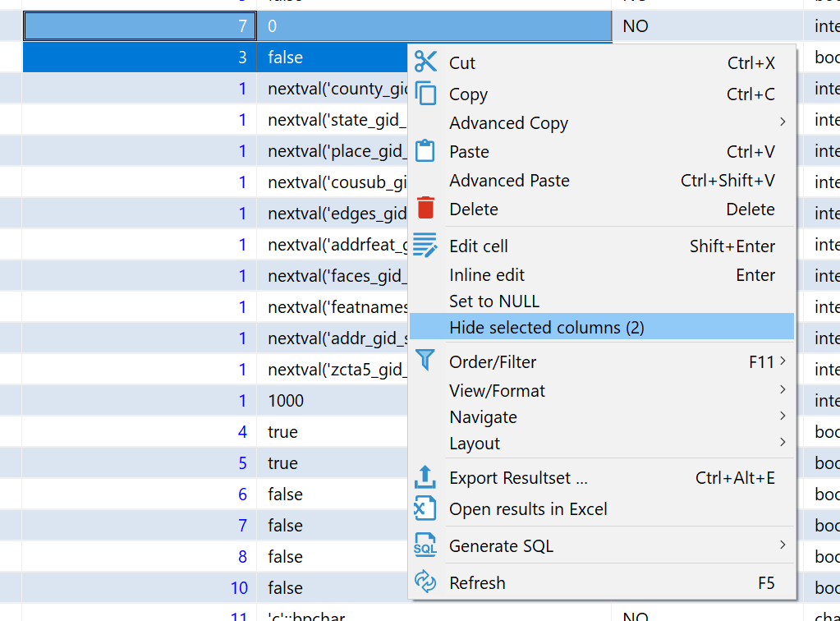The height and width of the screenshot is (621, 840).
Task: Click the Edit cell pencil icon
Action: click(x=425, y=245)
